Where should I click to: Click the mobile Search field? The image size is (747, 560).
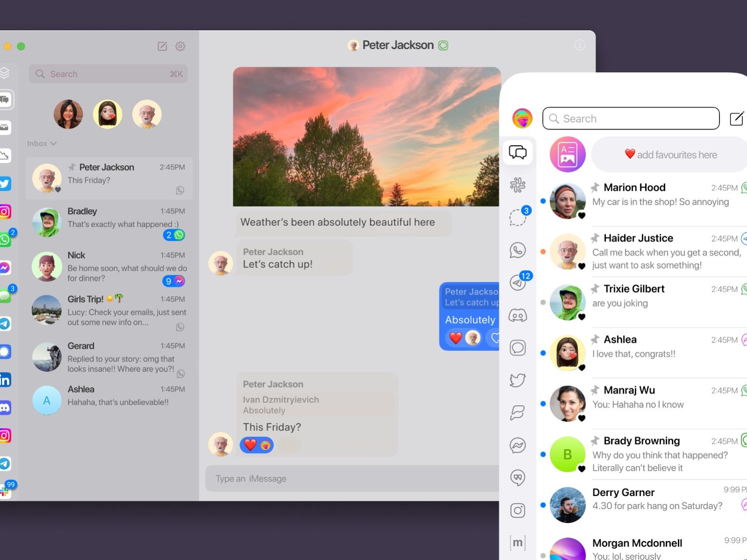(x=630, y=119)
